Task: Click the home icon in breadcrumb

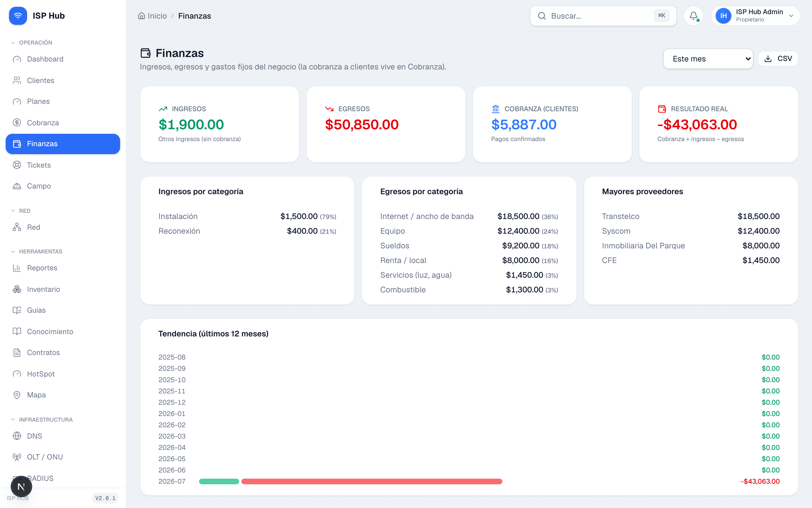Action: 142,16
